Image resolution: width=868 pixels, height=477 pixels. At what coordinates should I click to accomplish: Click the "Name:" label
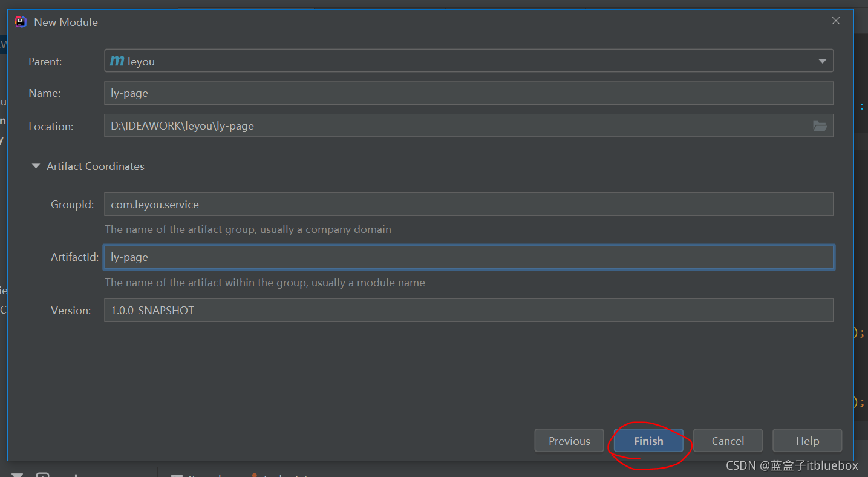coord(44,93)
